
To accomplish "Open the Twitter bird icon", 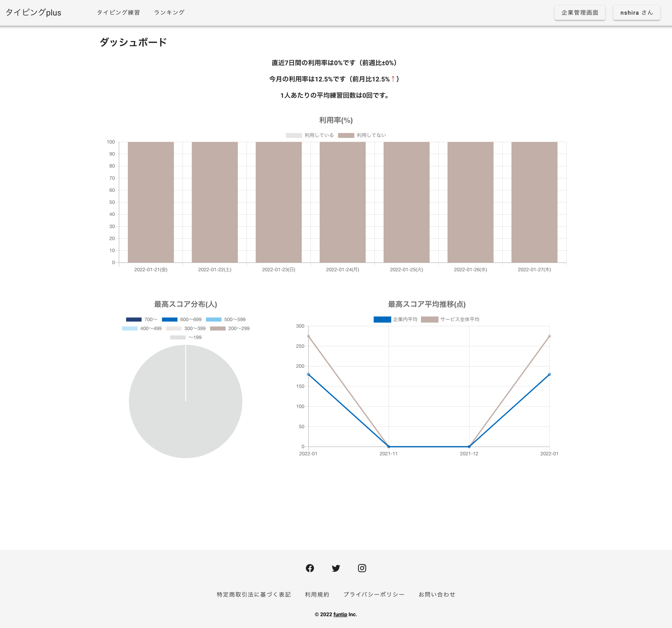I will tap(336, 568).
